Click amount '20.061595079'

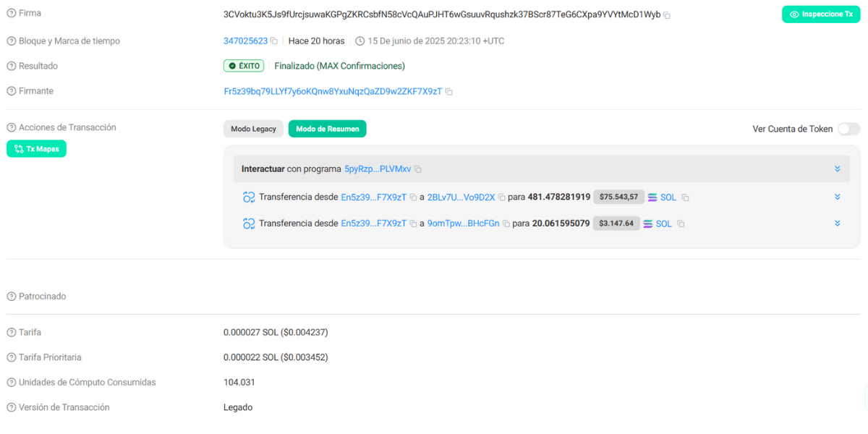tap(561, 224)
